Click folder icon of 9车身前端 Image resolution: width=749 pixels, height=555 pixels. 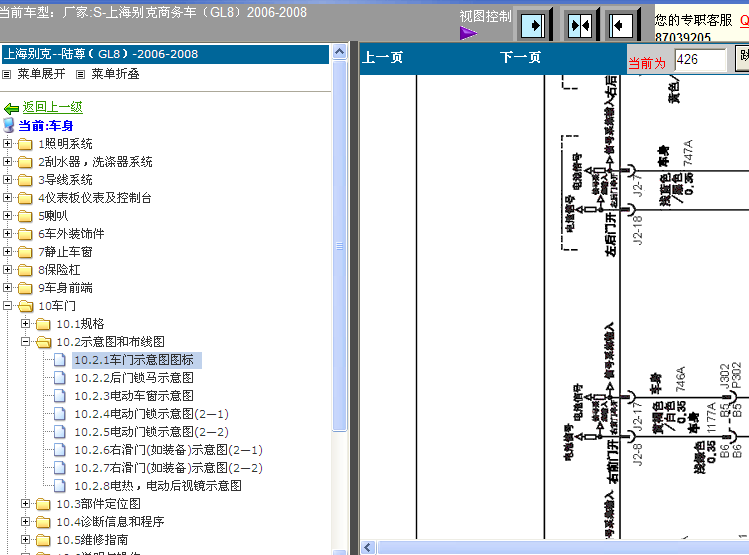point(25,288)
